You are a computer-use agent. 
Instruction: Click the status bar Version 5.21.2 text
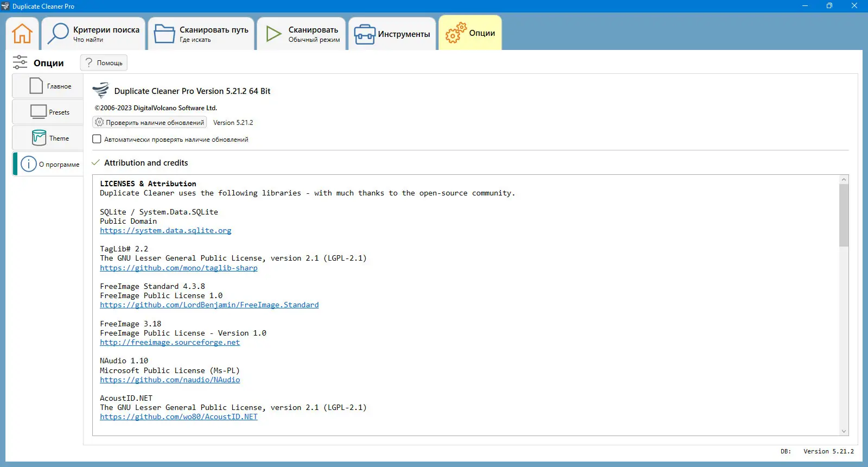[828, 451]
